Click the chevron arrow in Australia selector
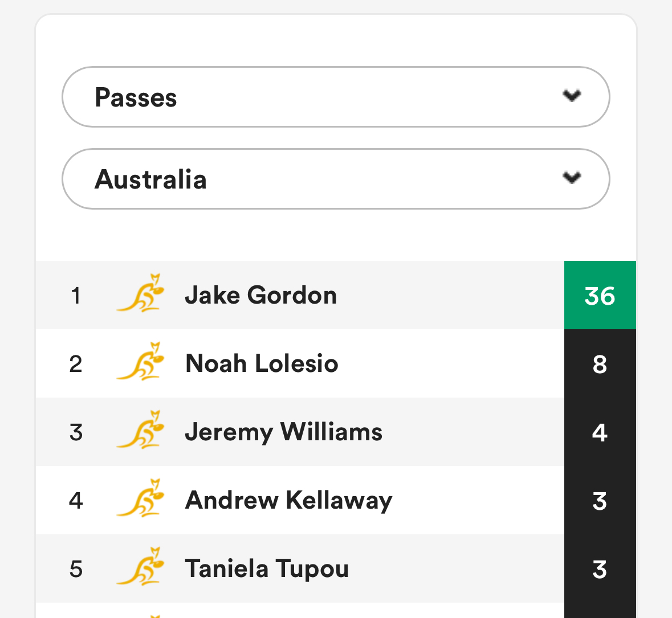This screenshot has height=618, width=672. tap(572, 177)
